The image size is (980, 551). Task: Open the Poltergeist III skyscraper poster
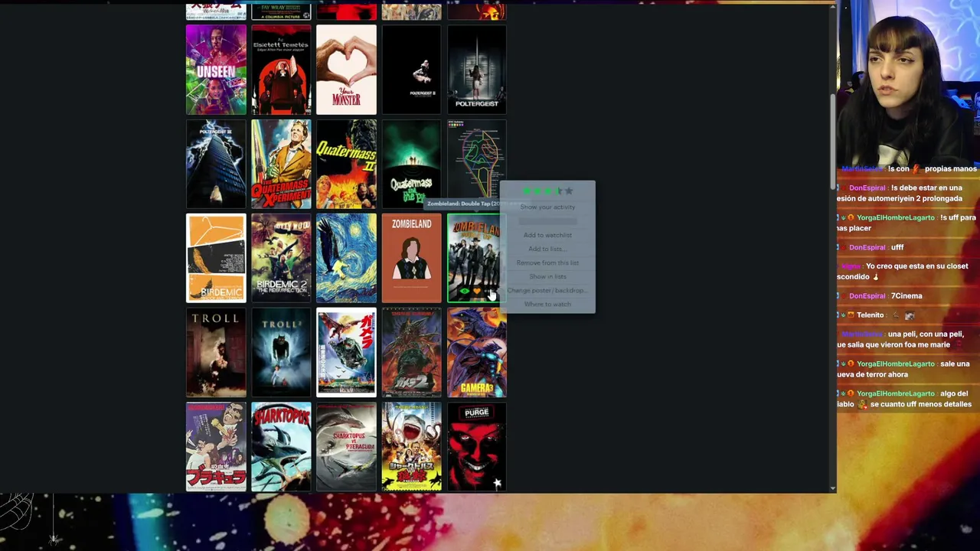pos(216,164)
